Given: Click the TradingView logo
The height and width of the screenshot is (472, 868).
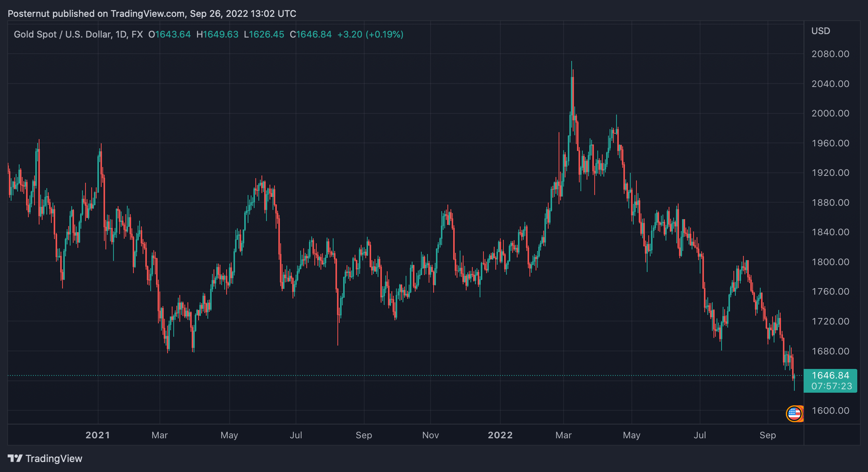Looking at the screenshot, I should coord(45,459).
